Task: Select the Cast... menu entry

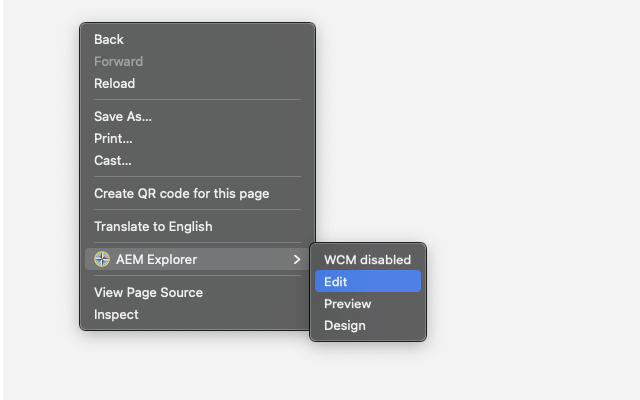Action: click(197, 161)
